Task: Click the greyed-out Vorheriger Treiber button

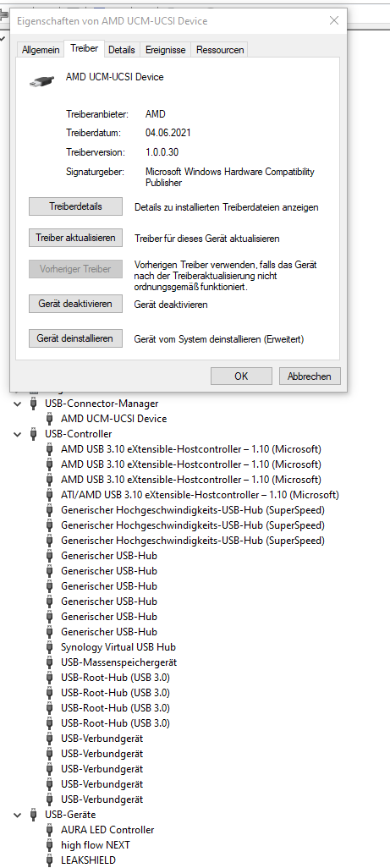Action: [x=75, y=270]
